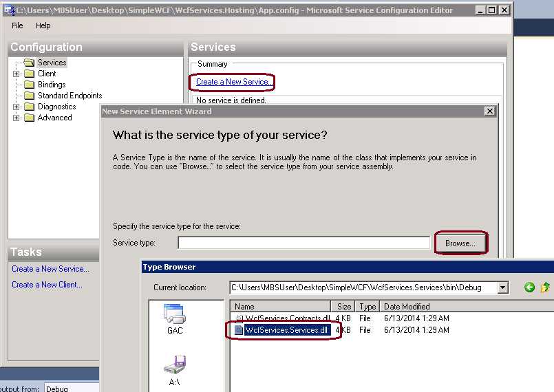Click WcfServices.Contracts.dll file icon

coord(239,318)
